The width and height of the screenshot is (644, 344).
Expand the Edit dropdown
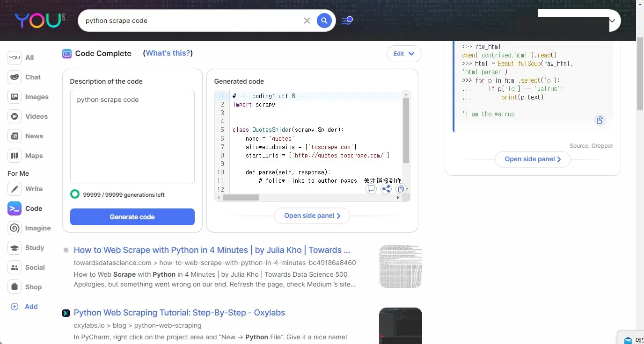pyautogui.click(x=404, y=54)
